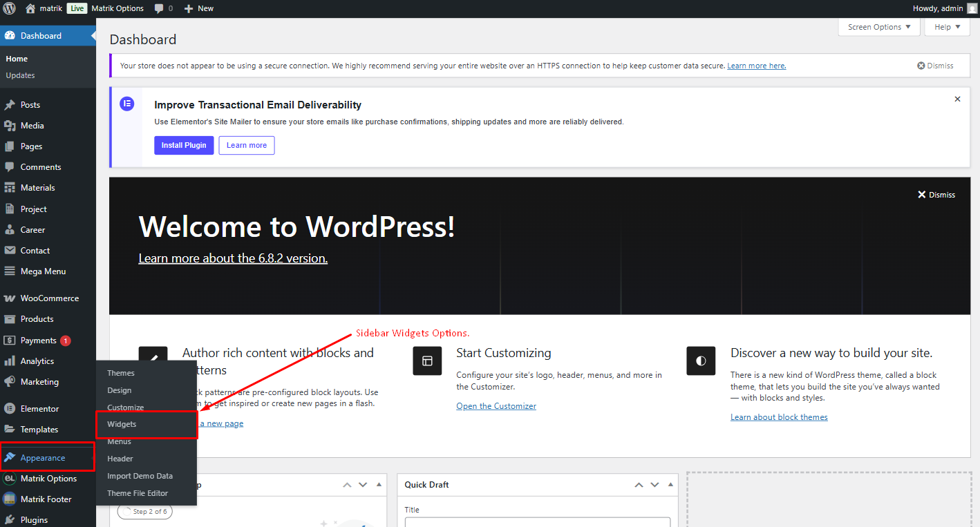Open the admin user avatar
The image size is (980, 527).
tap(972, 8)
